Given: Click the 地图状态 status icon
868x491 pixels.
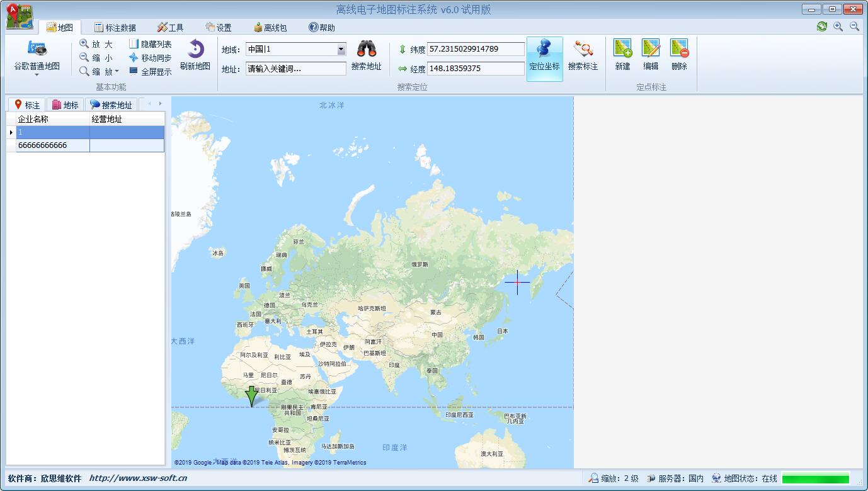Looking at the screenshot, I should tap(716, 478).
